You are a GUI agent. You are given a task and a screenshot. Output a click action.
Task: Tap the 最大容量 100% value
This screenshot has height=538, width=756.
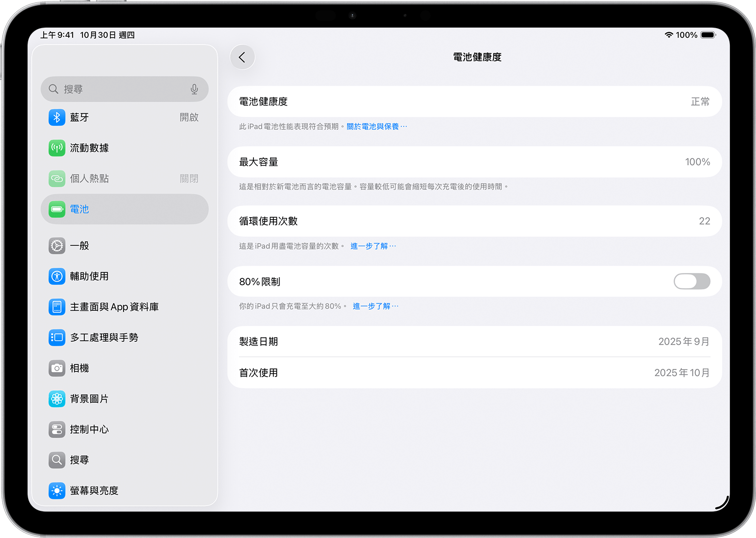(x=697, y=162)
